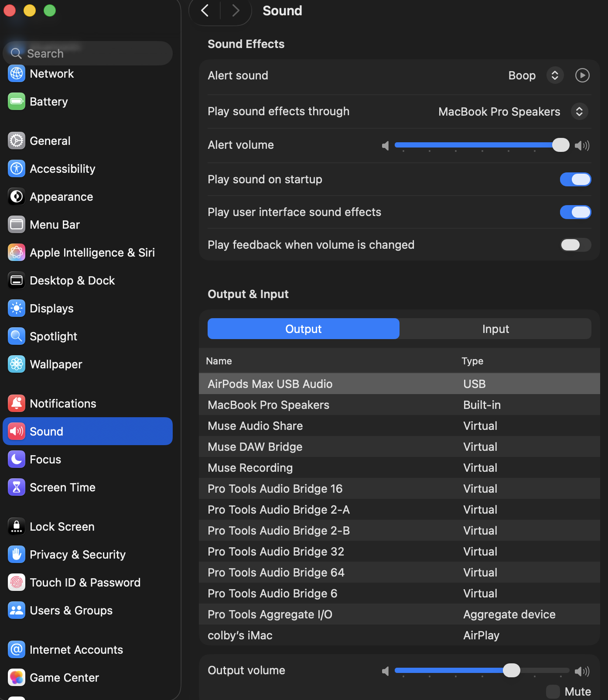Click the Search field in the sidebar
This screenshot has height=700, width=608.
(88, 53)
